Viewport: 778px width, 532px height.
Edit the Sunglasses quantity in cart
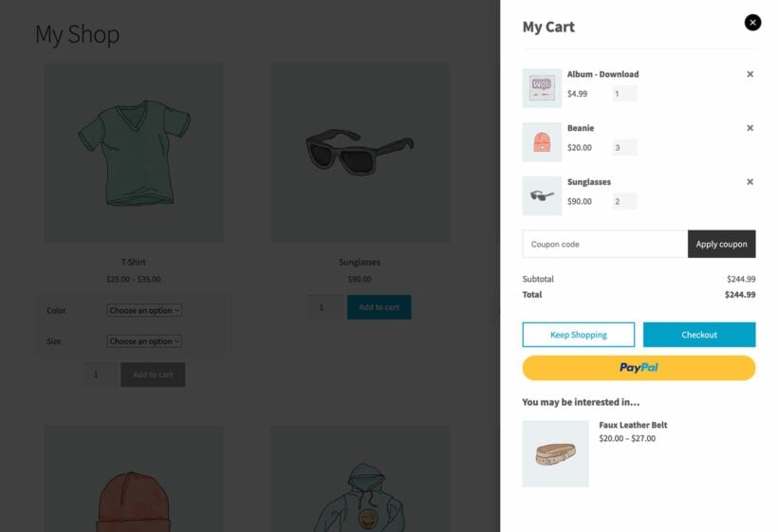point(624,201)
